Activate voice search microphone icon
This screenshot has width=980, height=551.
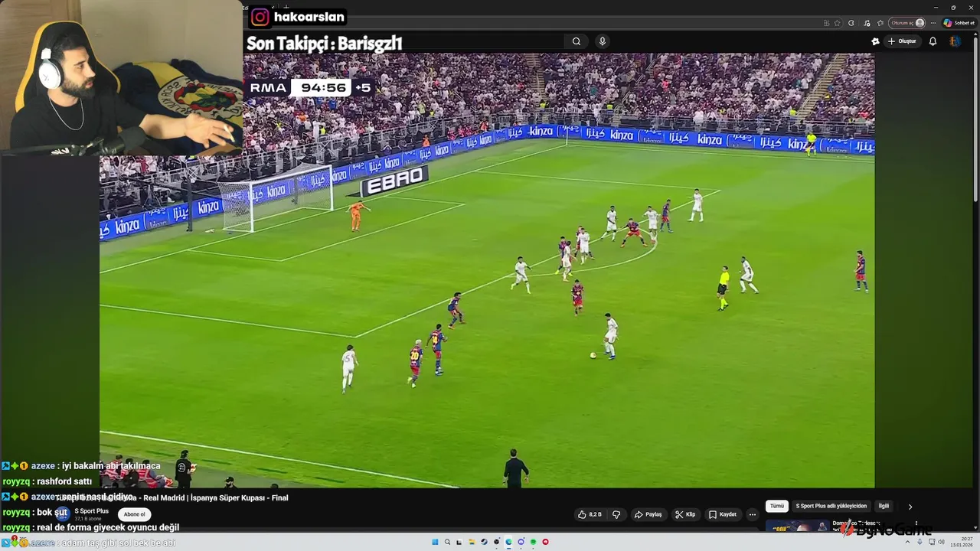[x=603, y=41]
